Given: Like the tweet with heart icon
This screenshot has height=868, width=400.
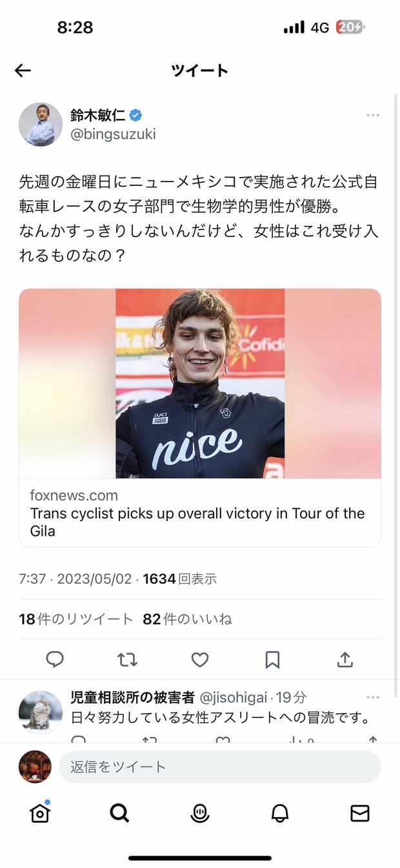Looking at the screenshot, I should pyautogui.click(x=200, y=659).
